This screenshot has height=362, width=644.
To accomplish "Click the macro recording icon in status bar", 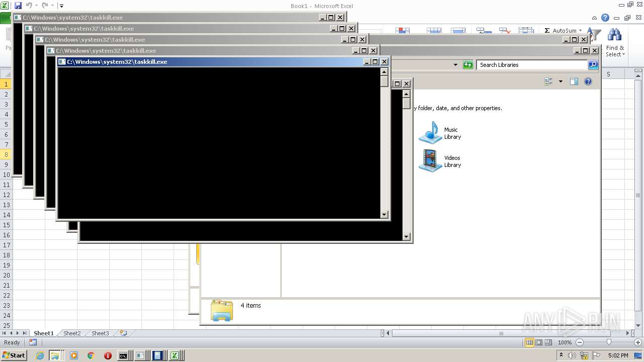I will coord(33,342).
